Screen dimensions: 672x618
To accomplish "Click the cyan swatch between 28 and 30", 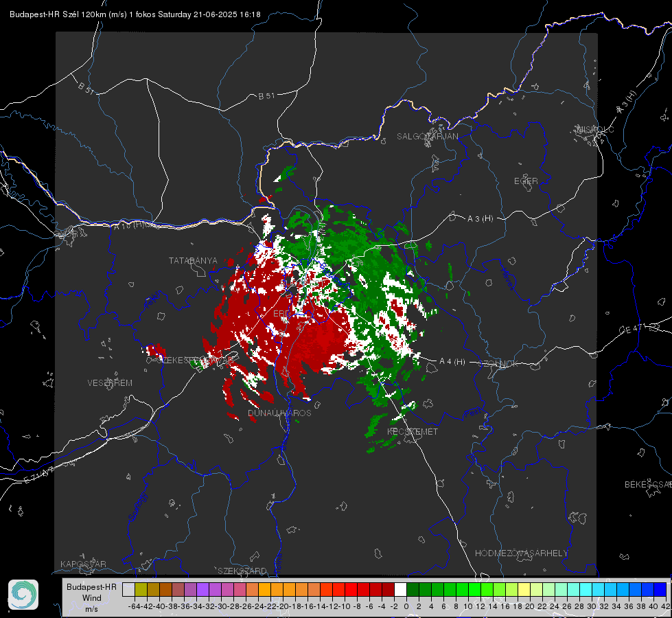I will pyautogui.click(x=586, y=589).
